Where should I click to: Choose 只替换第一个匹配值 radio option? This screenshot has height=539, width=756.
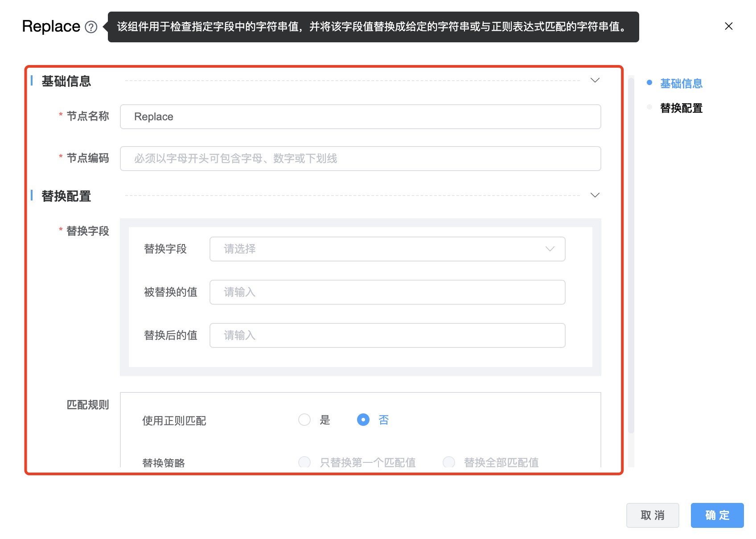[x=304, y=462]
